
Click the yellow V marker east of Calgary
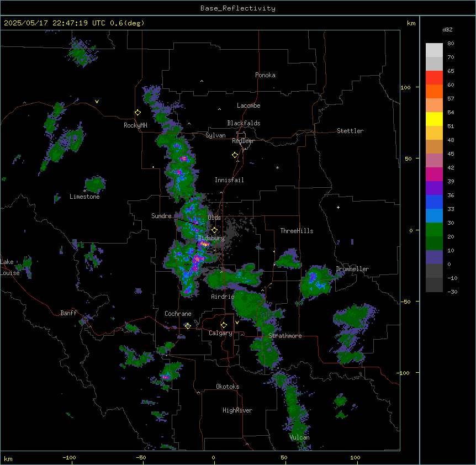coord(237,323)
